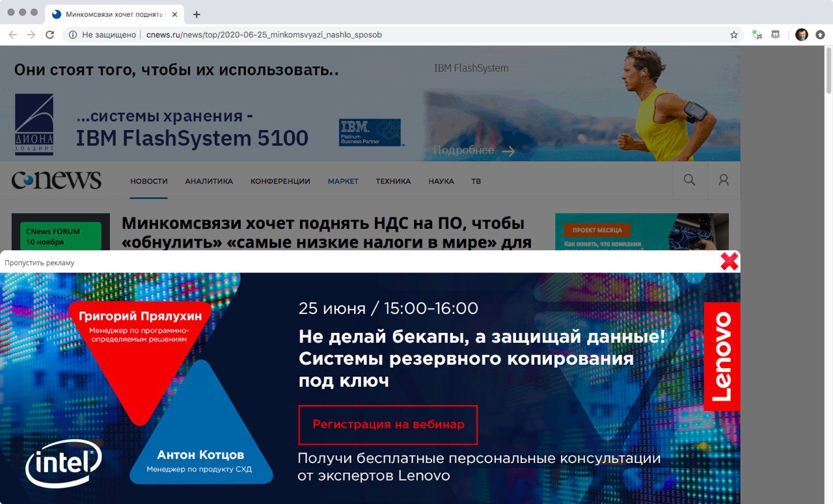The height and width of the screenshot is (504, 833).
Task: Open the НОВОСТИ menu section
Action: coord(149,181)
